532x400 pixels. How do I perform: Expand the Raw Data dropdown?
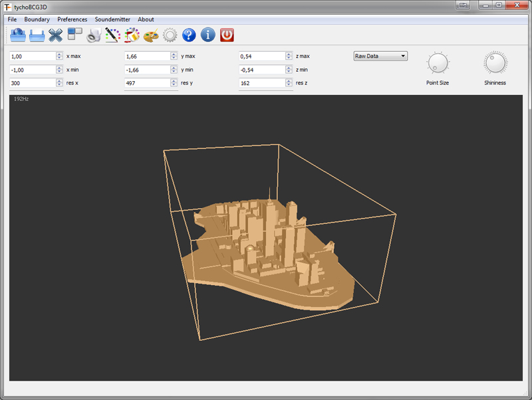[380, 56]
